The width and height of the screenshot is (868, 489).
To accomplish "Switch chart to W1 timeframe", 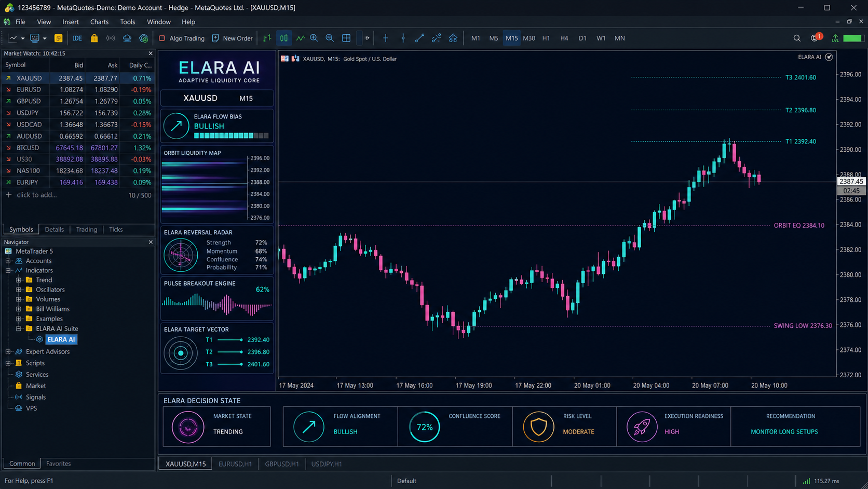I will point(601,38).
